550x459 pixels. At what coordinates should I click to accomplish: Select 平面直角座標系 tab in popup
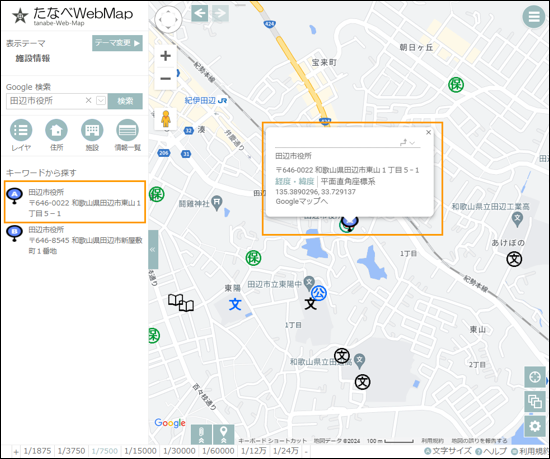tap(348, 181)
